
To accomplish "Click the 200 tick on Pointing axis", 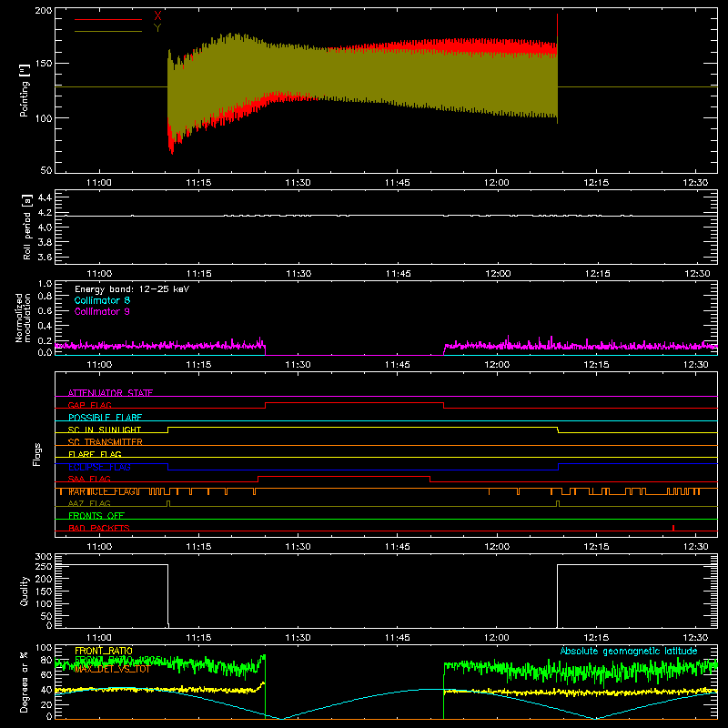I will (x=43, y=11).
